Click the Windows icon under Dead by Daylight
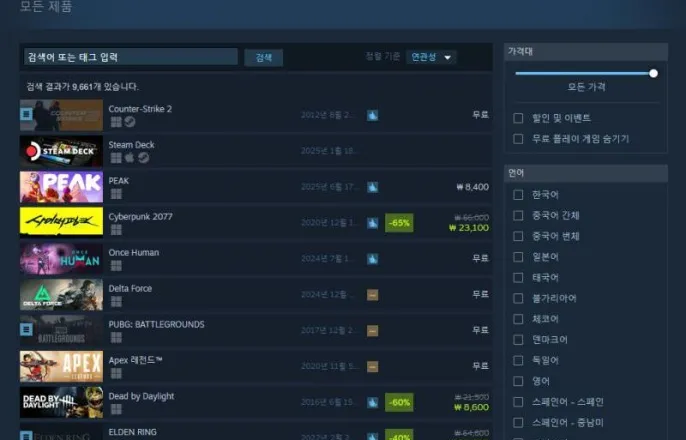The height and width of the screenshot is (440, 686). (116, 409)
